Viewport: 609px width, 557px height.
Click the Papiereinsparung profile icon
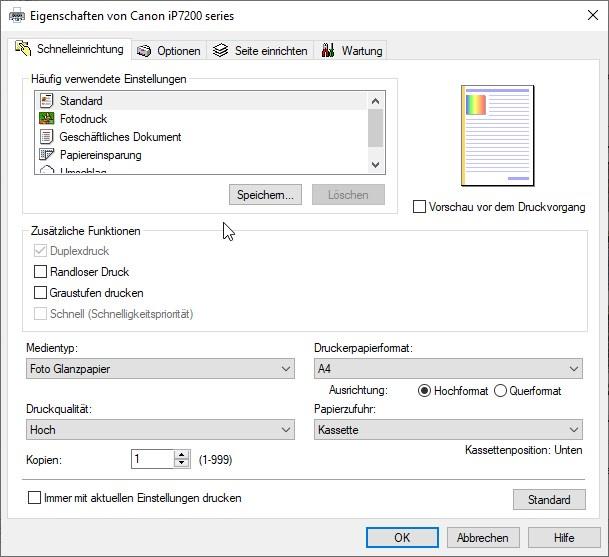(47, 154)
